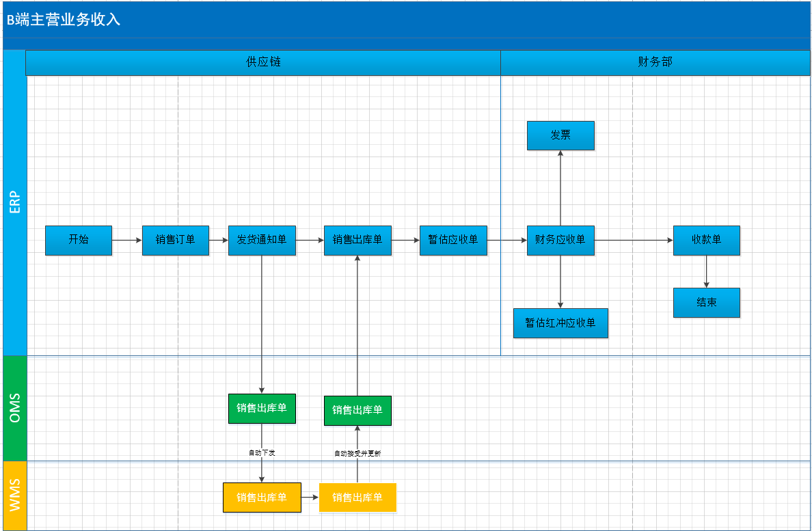Select borderless yellow 销售出库单 box in WMS
This screenshot has width=812, height=531.
(x=358, y=498)
